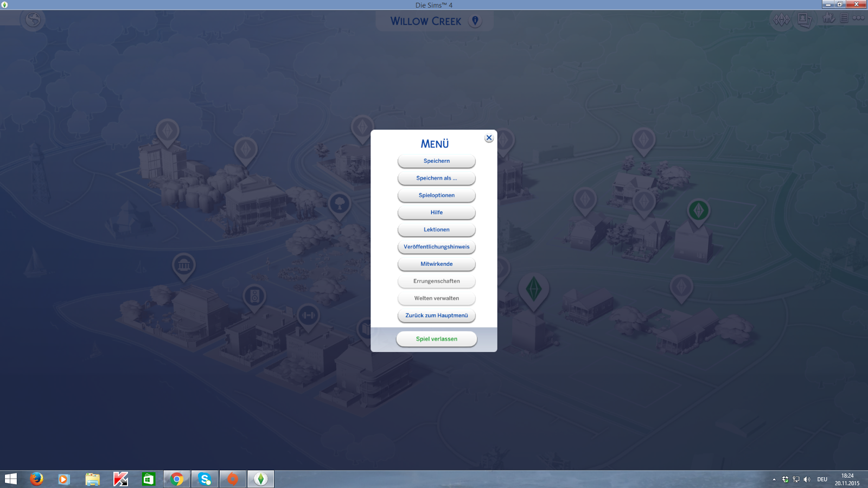
Task: Select the tree park map pin
Action: pos(340,205)
